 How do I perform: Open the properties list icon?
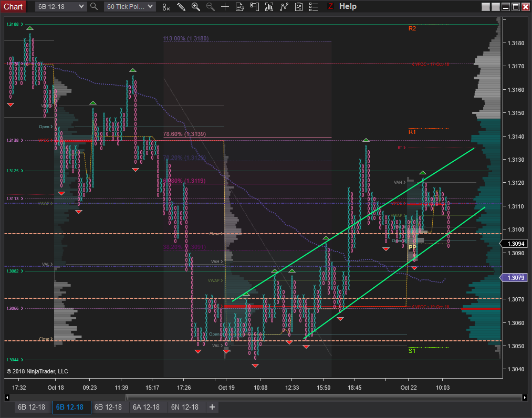314,7
